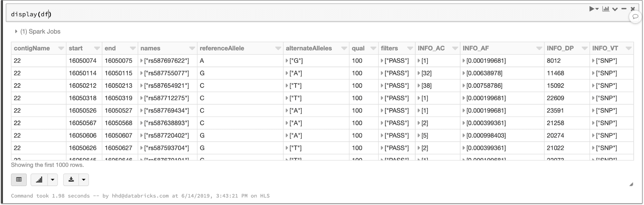The height and width of the screenshot is (205, 644).
Task: Show results as a bar chart
Action: click(39, 180)
